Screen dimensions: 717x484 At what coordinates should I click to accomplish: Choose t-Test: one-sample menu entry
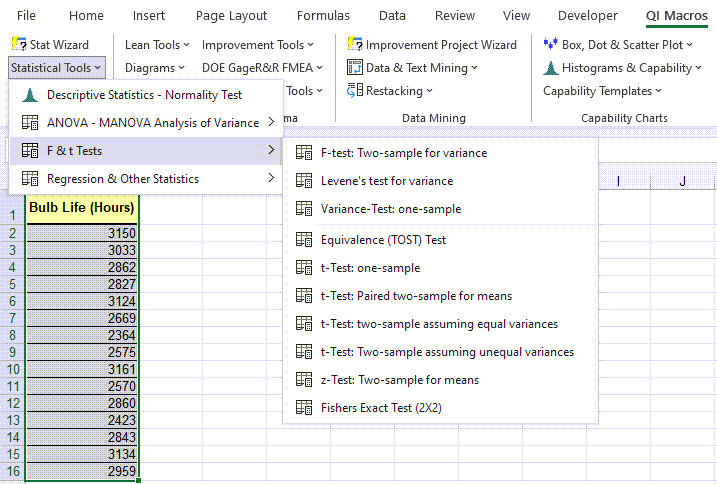[440, 268]
